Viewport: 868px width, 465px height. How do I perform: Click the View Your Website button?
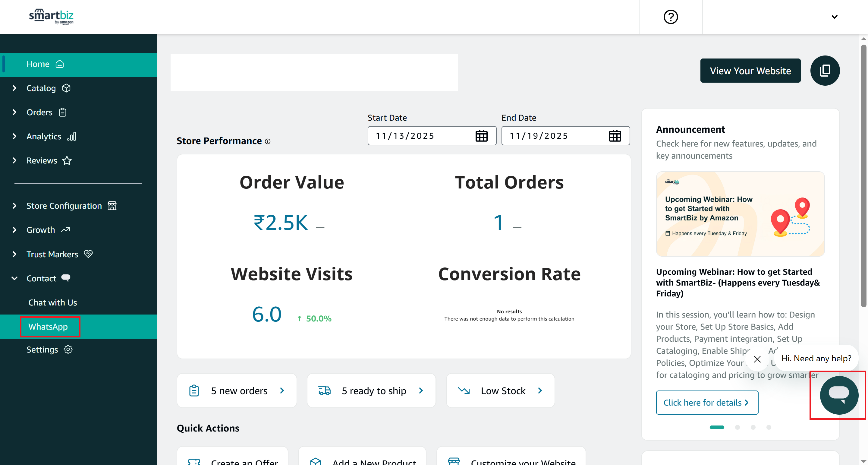tap(750, 71)
